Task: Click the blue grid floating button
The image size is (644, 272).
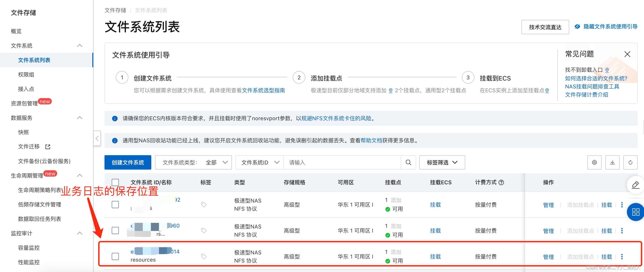Action: coord(635,212)
